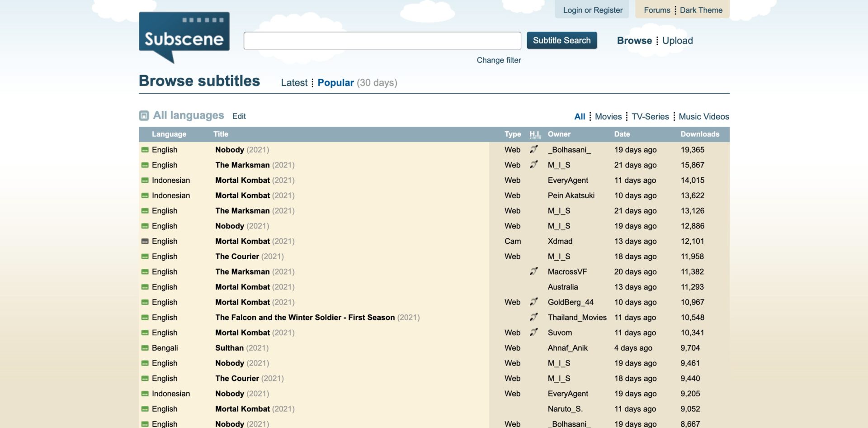Switch to the TV-Series filter tab

coord(651,116)
